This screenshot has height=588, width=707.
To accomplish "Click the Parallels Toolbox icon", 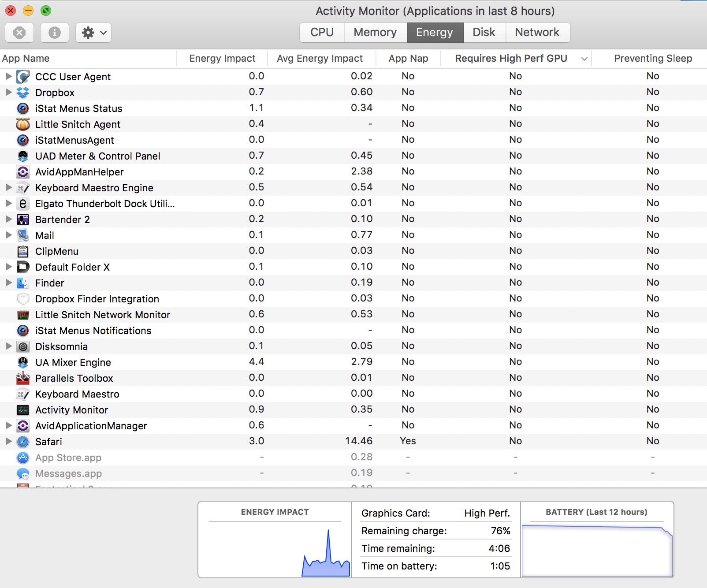I will tap(23, 378).
